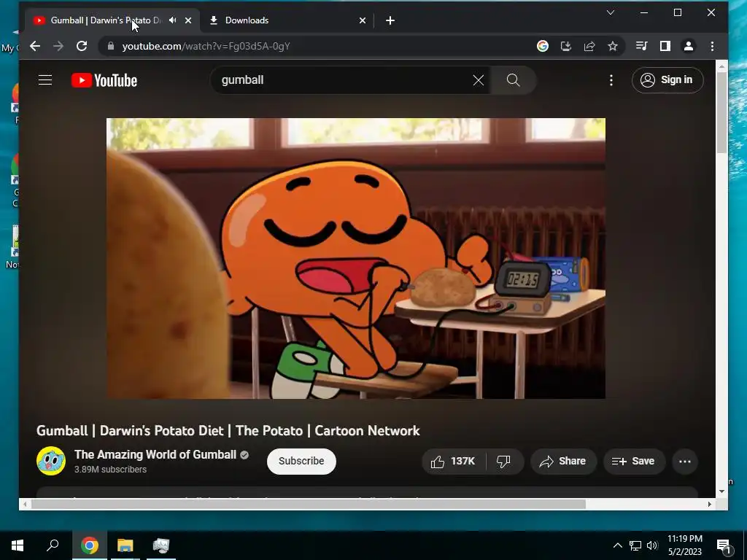Select the address bar URL
The image size is (747, 560).
click(x=206, y=46)
